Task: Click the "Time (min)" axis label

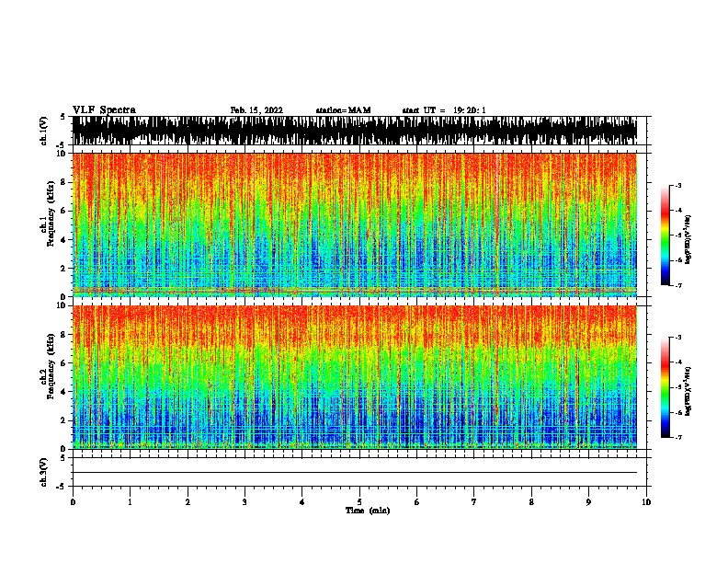Action: 368,511
